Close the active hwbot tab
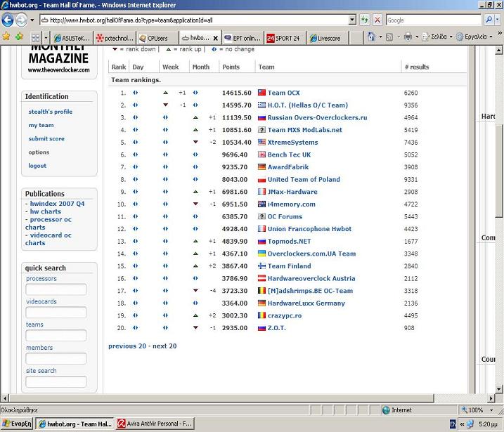This screenshot has width=504, height=432. click(x=216, y=38)
